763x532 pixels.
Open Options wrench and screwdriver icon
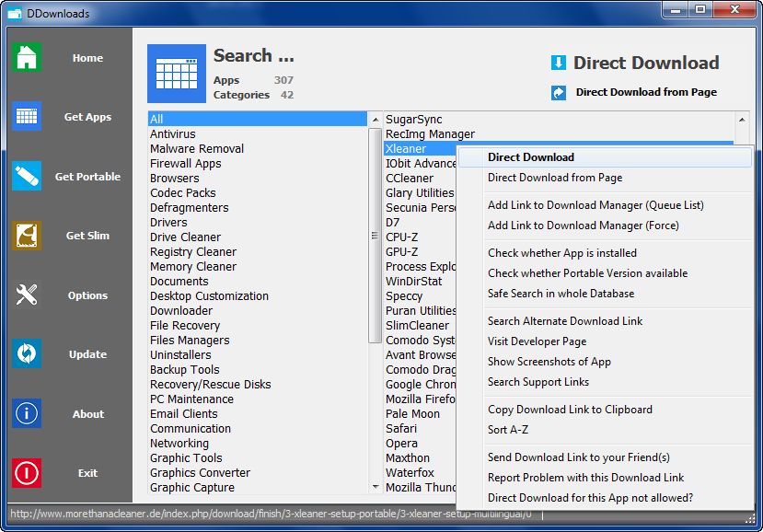coord(27,295)
